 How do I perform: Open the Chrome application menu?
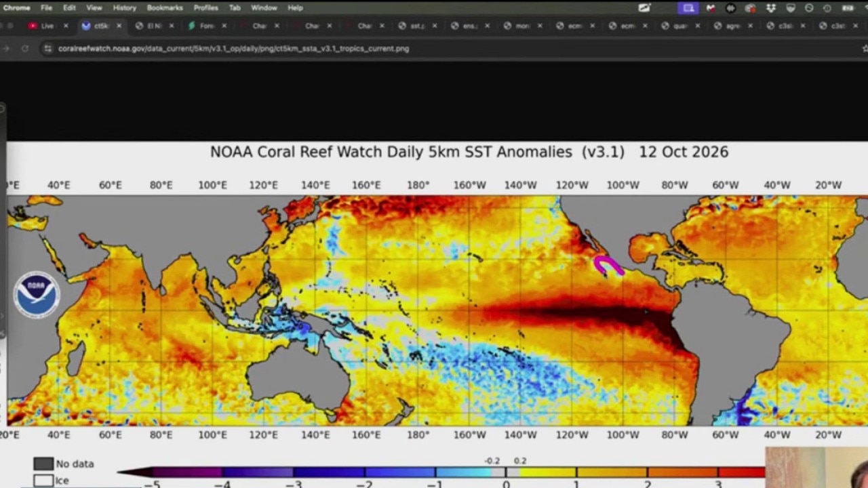pyautogui.click(x=16, y=8)
